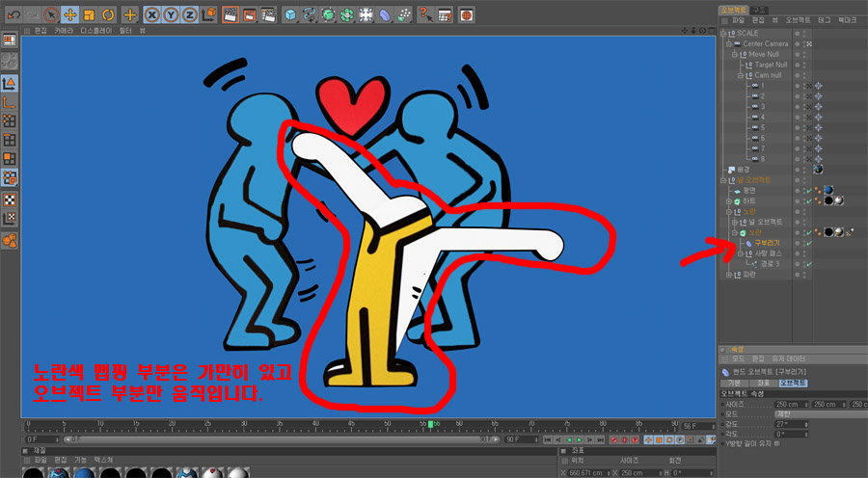Open the spline tools icon

(x=310, y=15)
